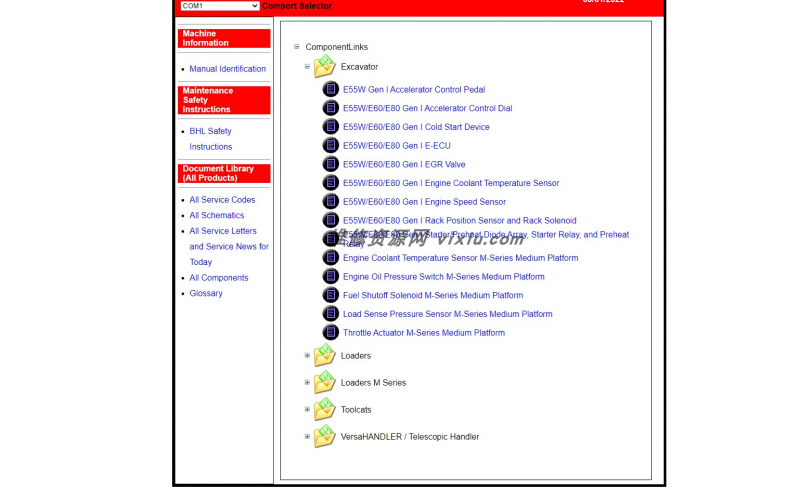Collapse the ComponentLinks tree root

[x=296, y=46]
